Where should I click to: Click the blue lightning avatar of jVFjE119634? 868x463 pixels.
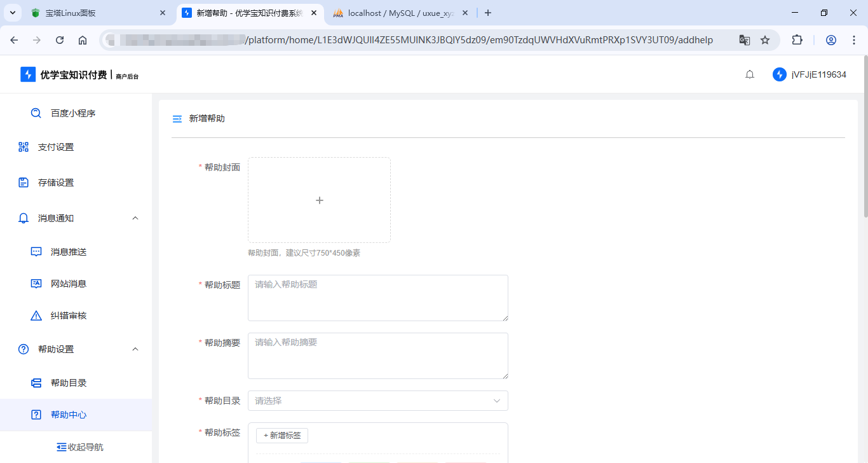779,74
